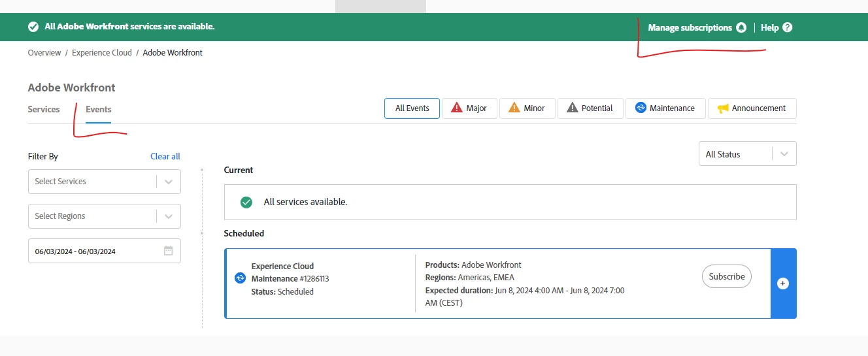Go to Overview breadcrumb

tap(44, 52)
